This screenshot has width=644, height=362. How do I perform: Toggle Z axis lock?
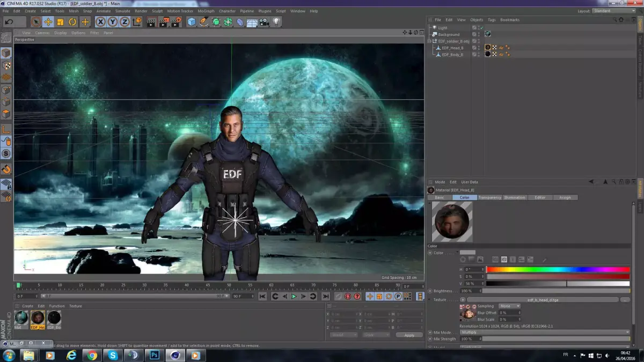point(125,22)
